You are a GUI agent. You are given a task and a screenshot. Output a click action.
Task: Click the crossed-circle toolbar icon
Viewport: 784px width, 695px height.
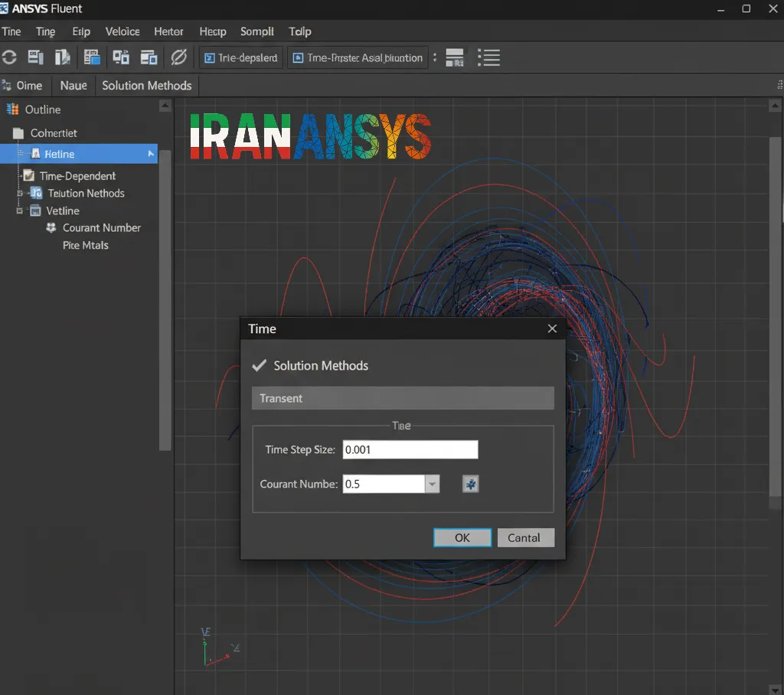coord(178,57)
